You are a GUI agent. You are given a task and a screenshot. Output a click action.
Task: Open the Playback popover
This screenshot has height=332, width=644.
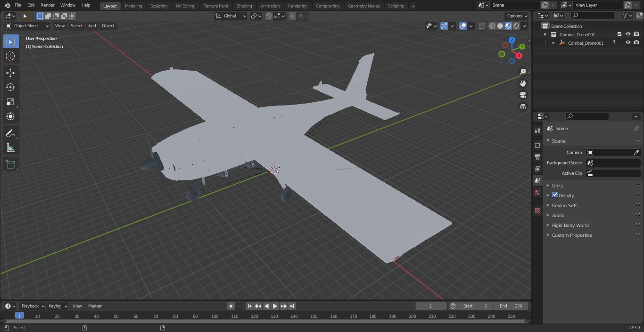[x=32, y=306]
